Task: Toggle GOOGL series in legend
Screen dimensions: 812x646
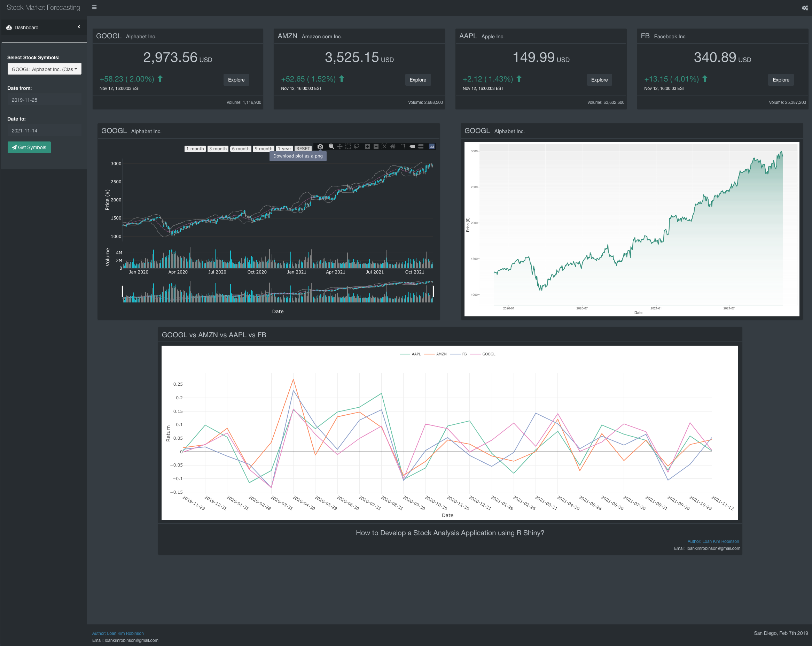Action: coord(488,354)
